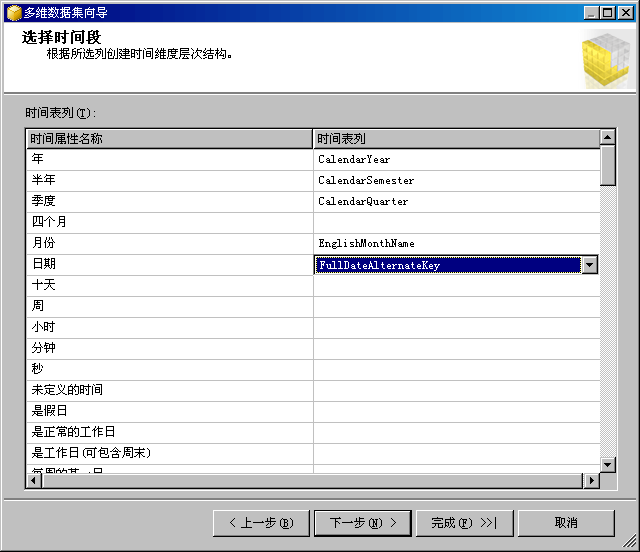Screen dimensions: 640x552
Task: Click the empty time column cell for 周
Action: click(456, 307)
